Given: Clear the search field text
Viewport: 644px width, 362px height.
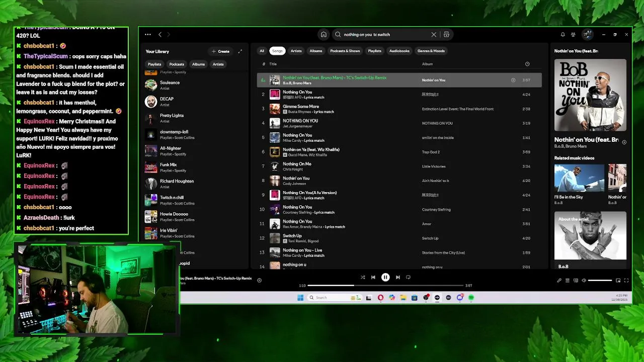Looking at the screenshot, I should click(x=434, y=35).
